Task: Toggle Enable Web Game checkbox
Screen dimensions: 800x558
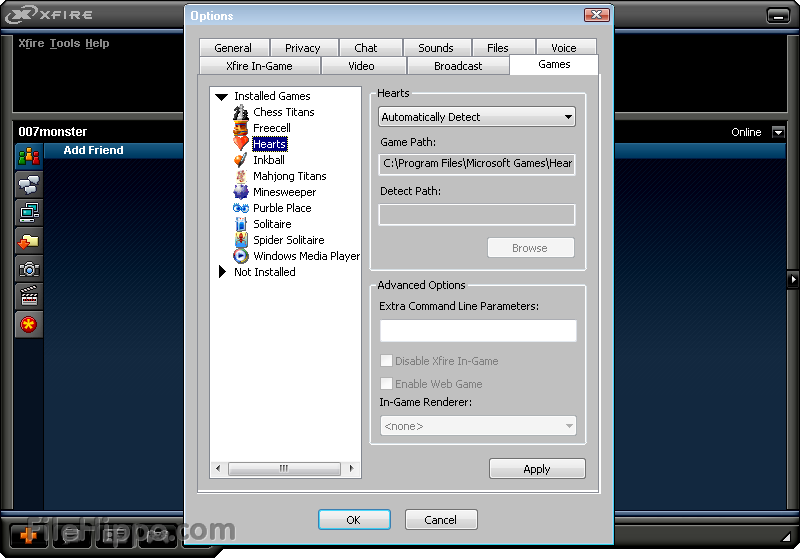Action: (386, 384)
